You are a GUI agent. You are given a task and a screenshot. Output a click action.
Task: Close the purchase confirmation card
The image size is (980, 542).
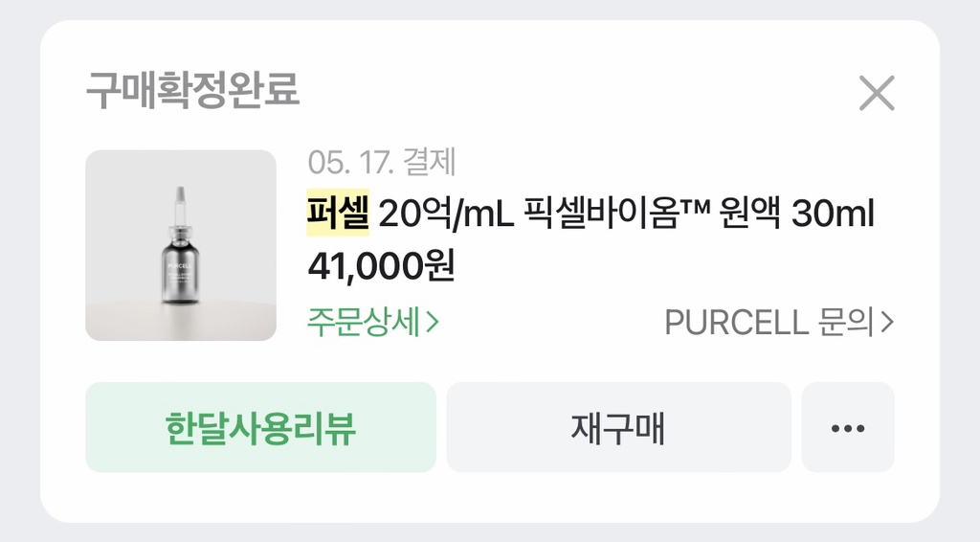coord(876,94)
